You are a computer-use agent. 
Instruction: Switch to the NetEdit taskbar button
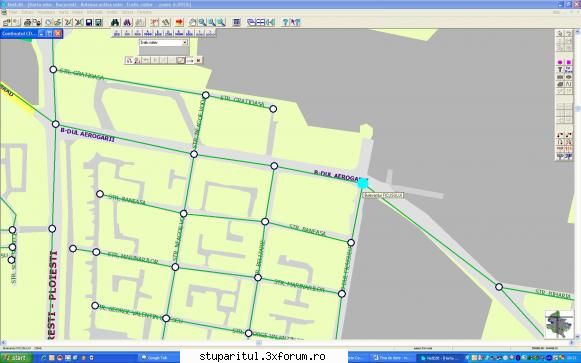click(x=439, y=358)
